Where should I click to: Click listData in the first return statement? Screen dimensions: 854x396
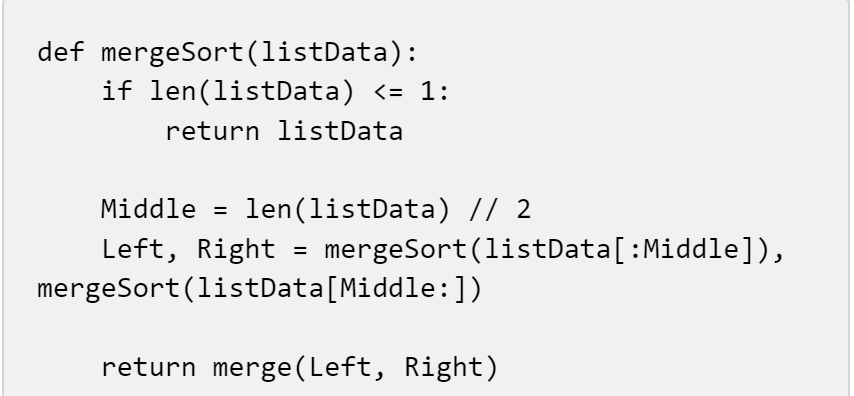[340, 131]
